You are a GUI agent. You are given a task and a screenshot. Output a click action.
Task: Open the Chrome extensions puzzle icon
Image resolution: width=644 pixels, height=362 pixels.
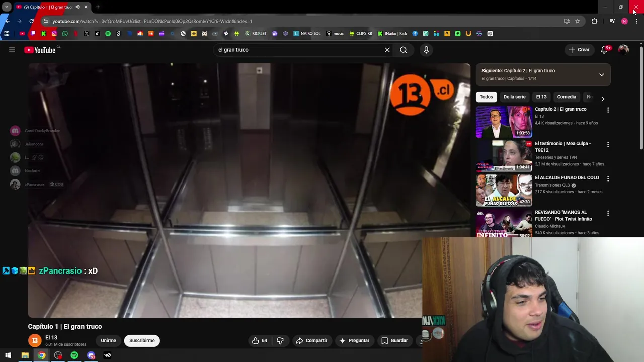[595, 21]
